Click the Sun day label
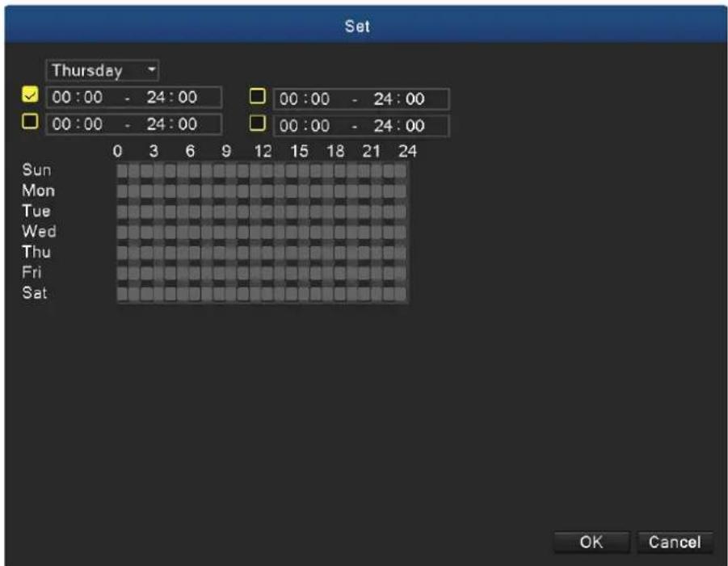The height and width of the screenshot is (566, 728). coord(36,170)
